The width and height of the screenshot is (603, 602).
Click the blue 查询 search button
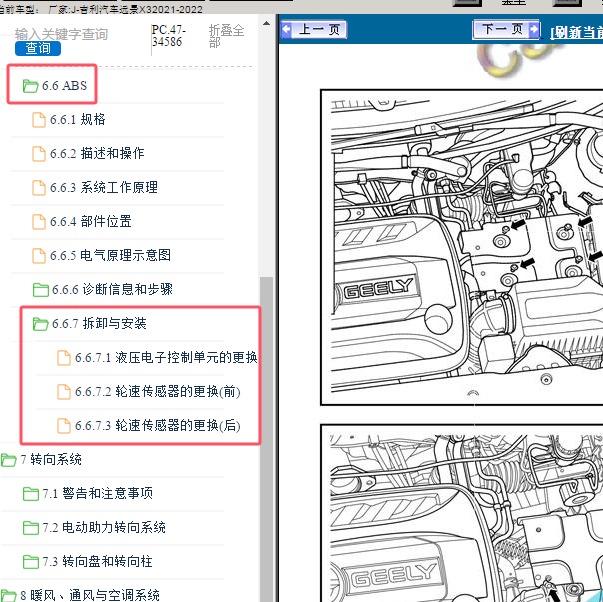(38, 49)
